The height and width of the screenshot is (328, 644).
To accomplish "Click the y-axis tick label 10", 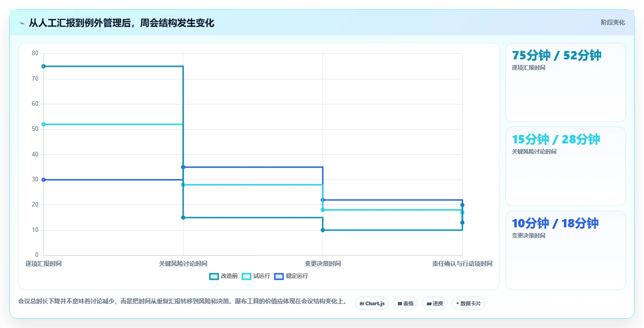I will pyautogui.click(x=35, y=230).
